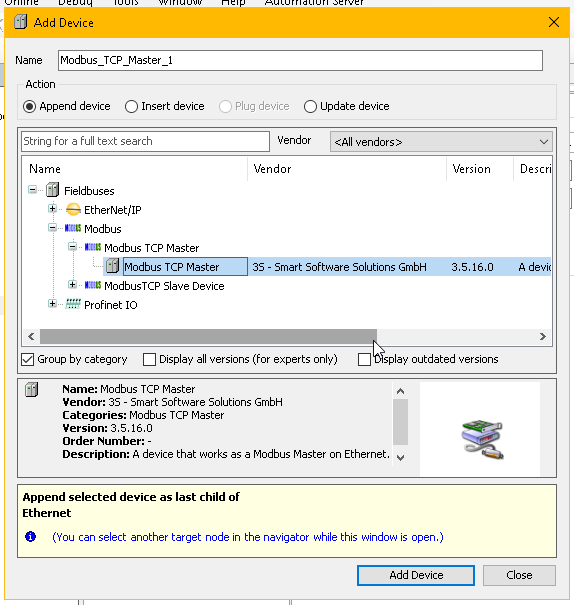
Task: Open the Window menu behind the dialog
Action: (180, 3)
